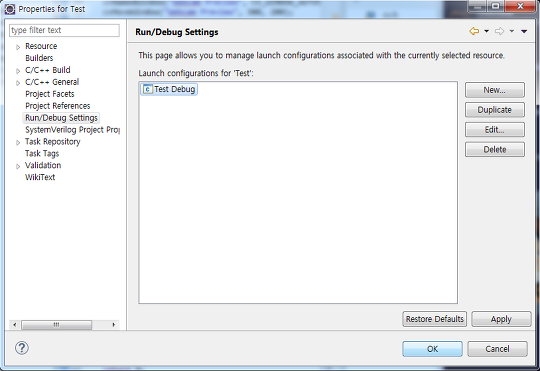Open the back history dropdown arrow

pyautogui.click(x=486, y=31)
